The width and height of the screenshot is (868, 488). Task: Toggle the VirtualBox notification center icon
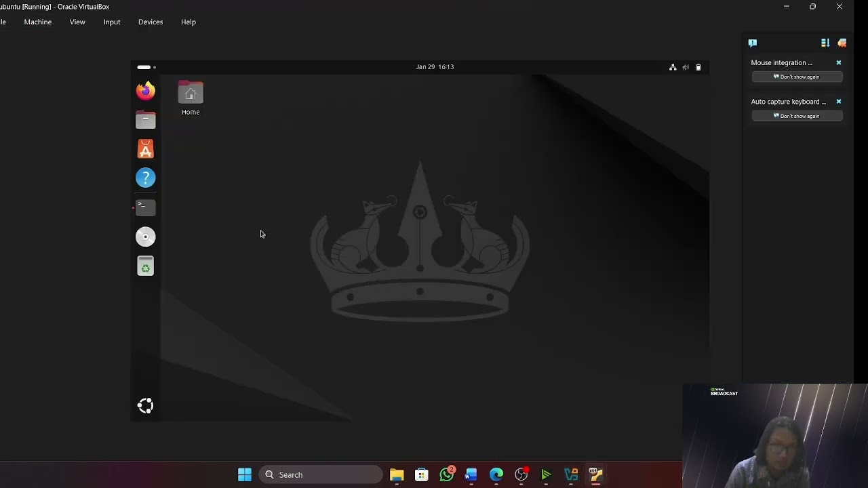(x=753, y=43)
